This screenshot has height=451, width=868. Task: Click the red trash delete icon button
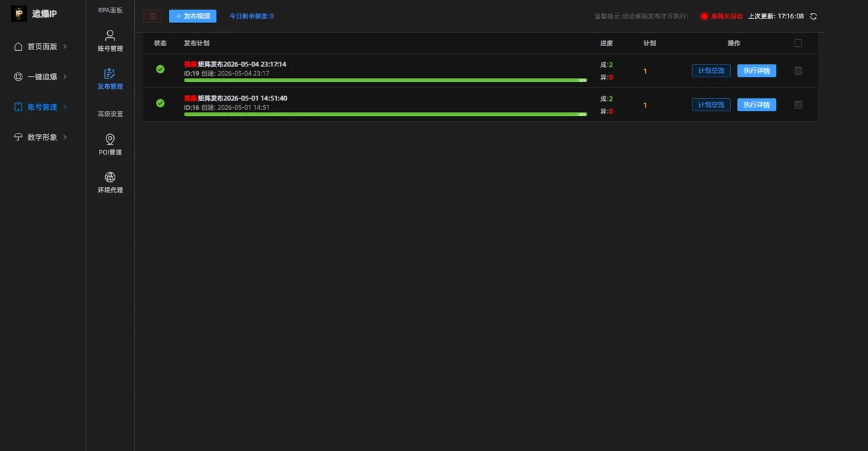[x=153, y=16]
